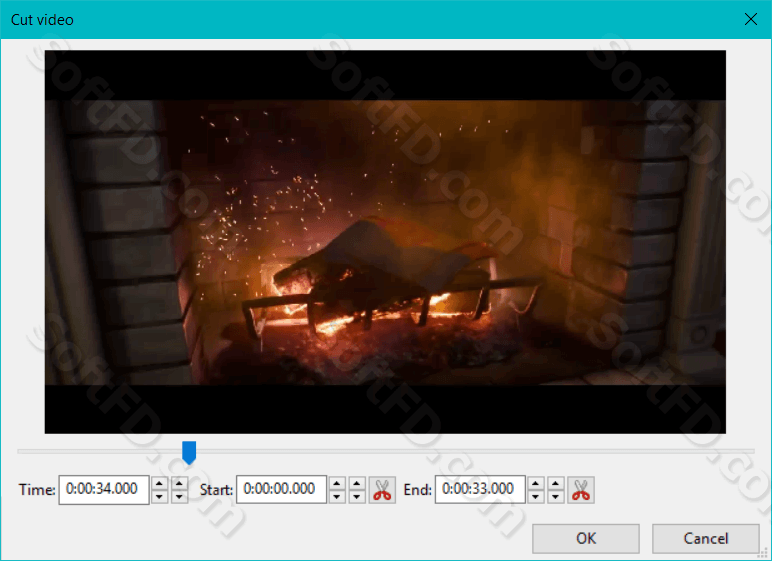
Task: Increase End using first spinner's up arrow
Action: (x=535, y=483)
